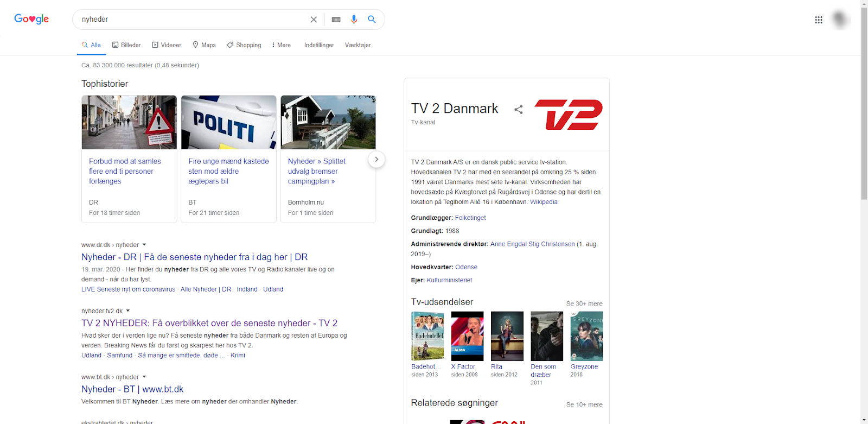Click the TV 2 logo image
This screenshot has height=424, width=868.
coord(569,115)
